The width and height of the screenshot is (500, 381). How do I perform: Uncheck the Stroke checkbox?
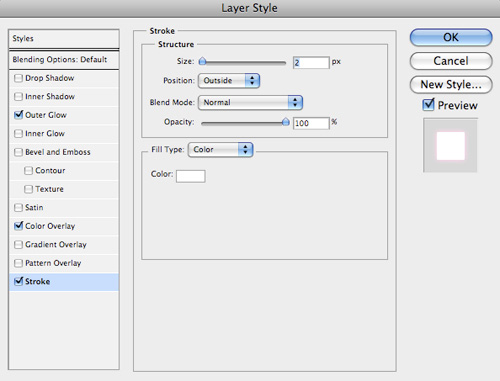[x=18, y=282]
